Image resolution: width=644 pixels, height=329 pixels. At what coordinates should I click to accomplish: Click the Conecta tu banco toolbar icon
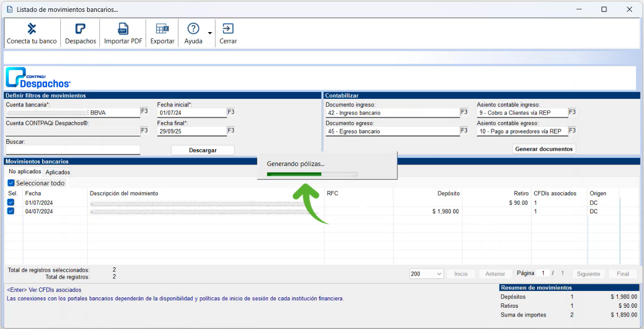click(x=32, y=29)
